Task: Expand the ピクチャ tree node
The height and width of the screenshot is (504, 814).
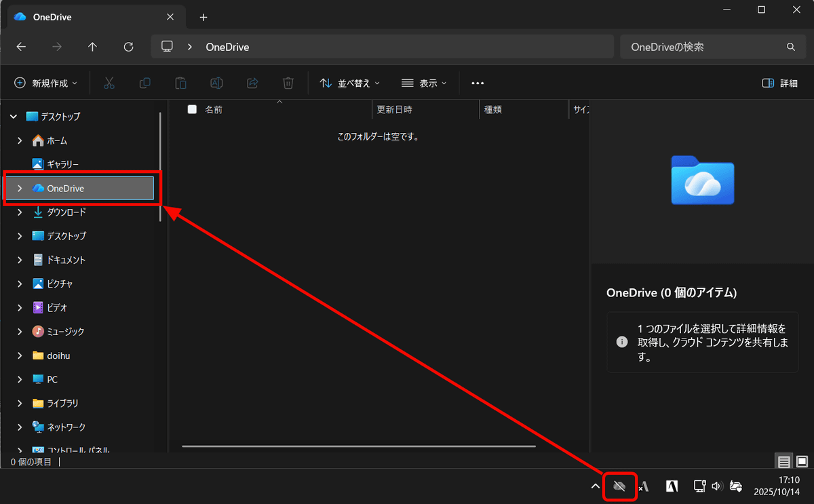Action: click(x=20, y=284)
